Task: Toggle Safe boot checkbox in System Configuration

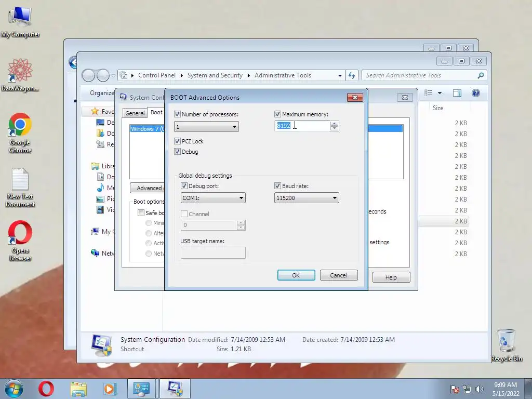Action: coord(141,212)
